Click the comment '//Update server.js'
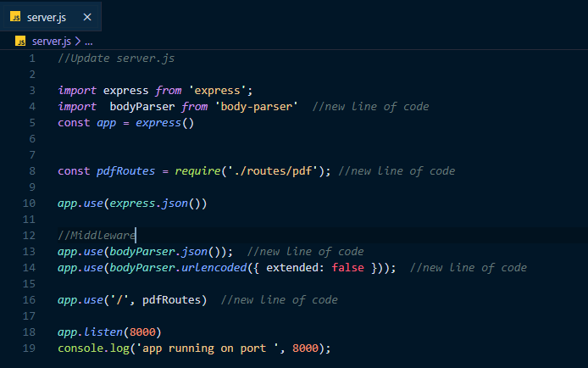Image resolution: width=588 pixels, height=368 pixels. click(116, 59)
